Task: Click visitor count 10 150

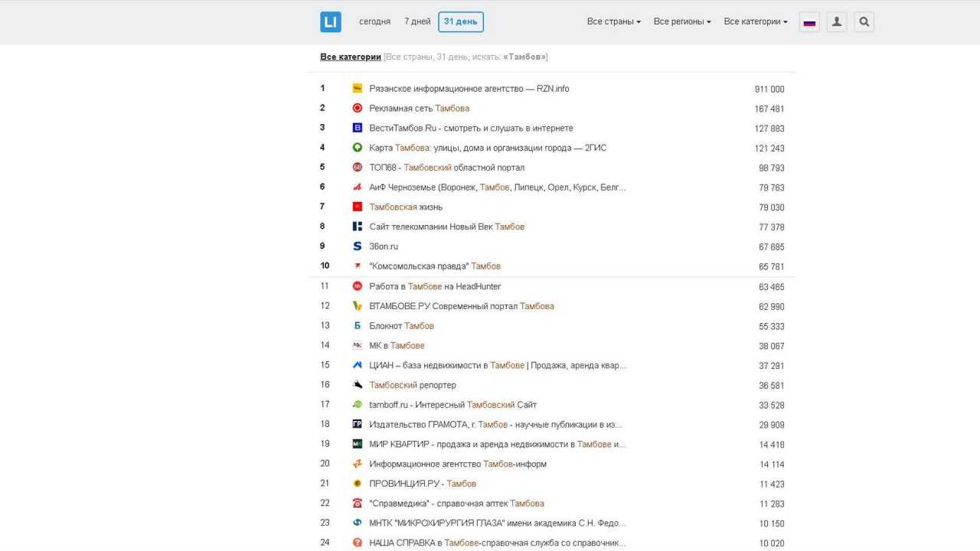Action: (x=772, y=523)
